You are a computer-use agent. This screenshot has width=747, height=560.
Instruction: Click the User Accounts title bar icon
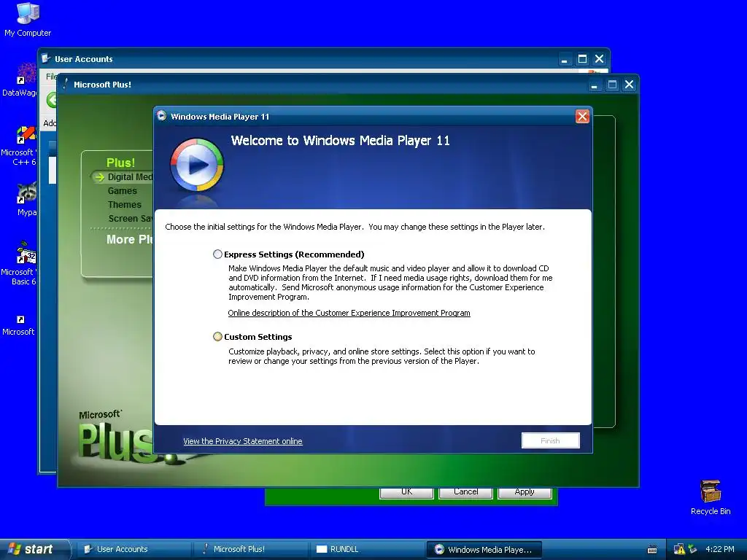coord(46,58)
